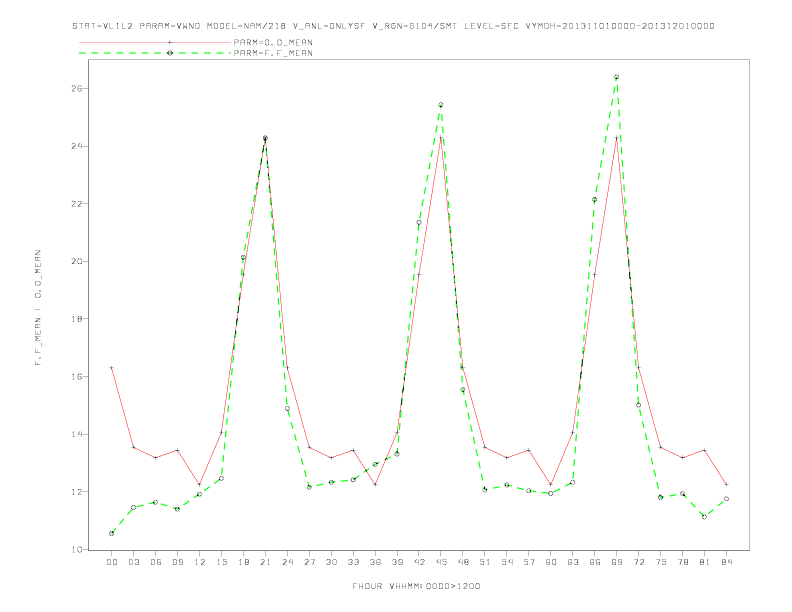Select the chart title line starting STAT=VL1L2
This screenshot has width=792, height=612.
(x=393, y=26)
